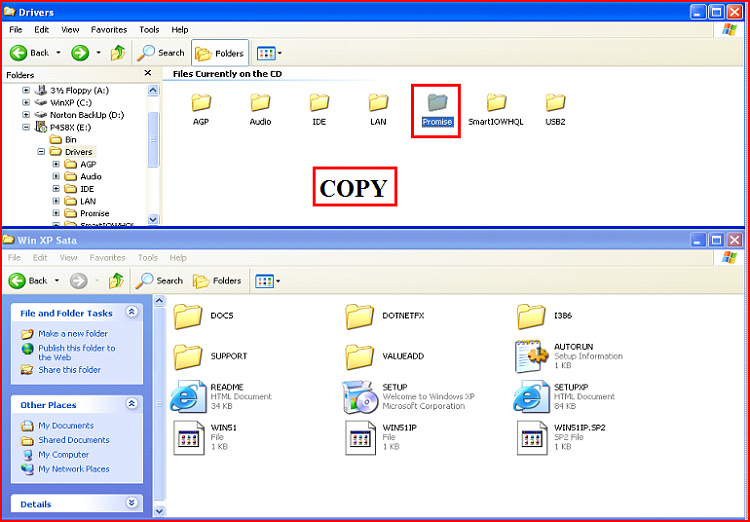The height and width of the screenshot is (522, 750).
Task: Click Publish this folder to the Web
Action: (77, 353)
